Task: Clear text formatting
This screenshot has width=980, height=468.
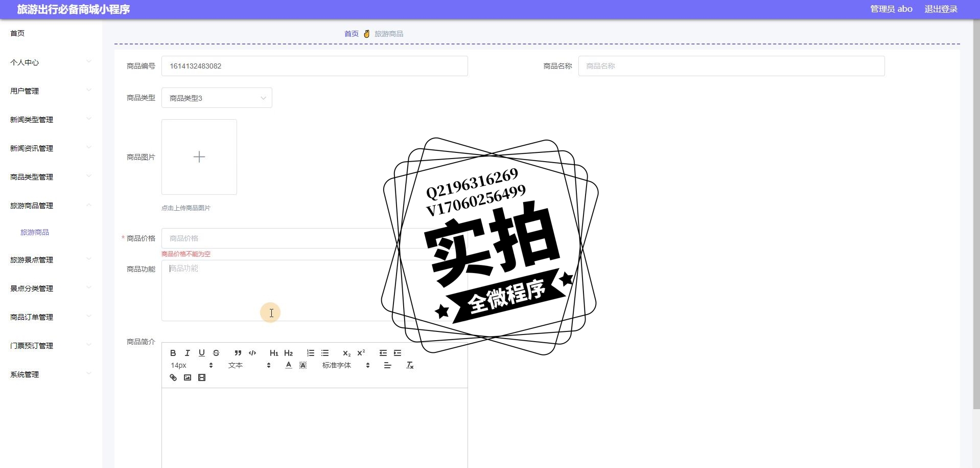Action: pyautogui.click(x=410, y=365)
